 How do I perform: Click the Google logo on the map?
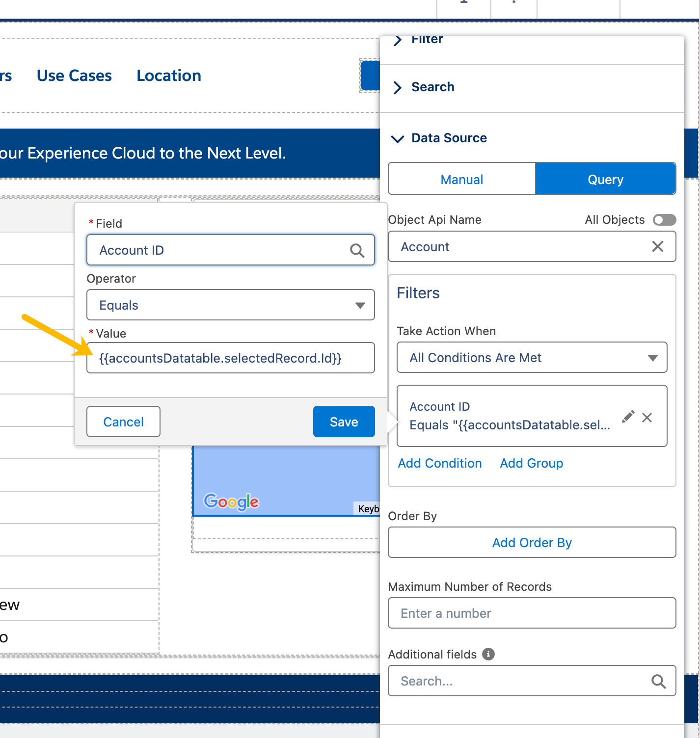point(231,501)
